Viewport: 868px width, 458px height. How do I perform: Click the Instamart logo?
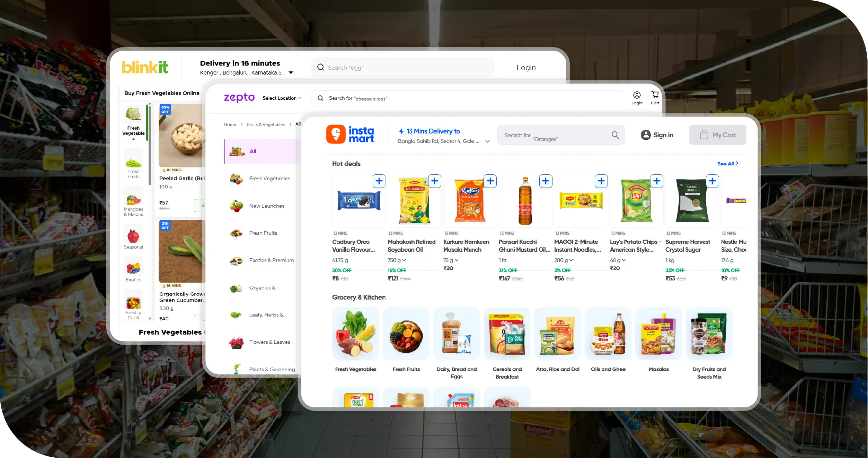(350, 135)
